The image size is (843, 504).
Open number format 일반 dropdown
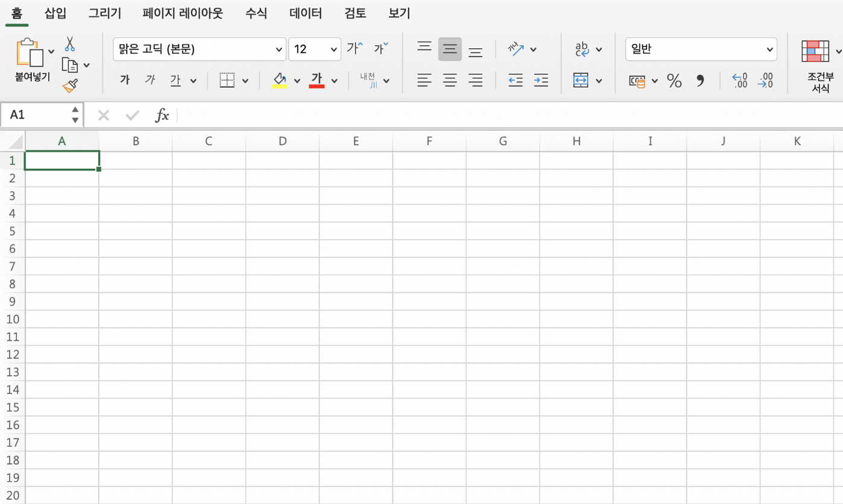click(769, 49)
